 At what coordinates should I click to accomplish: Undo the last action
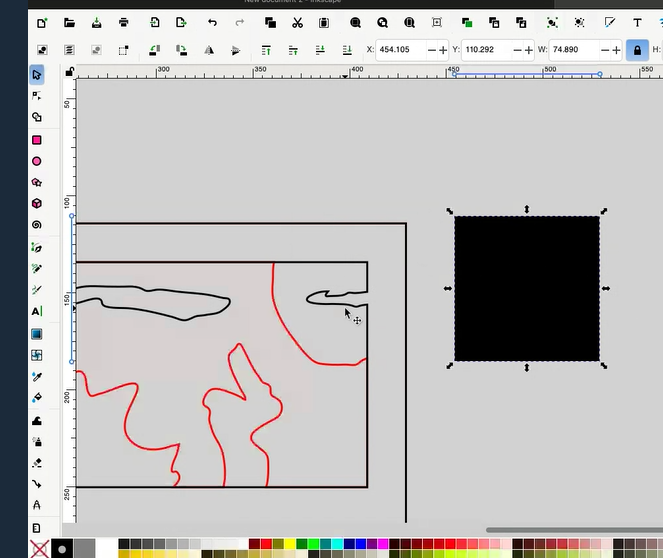click(212, 23)
